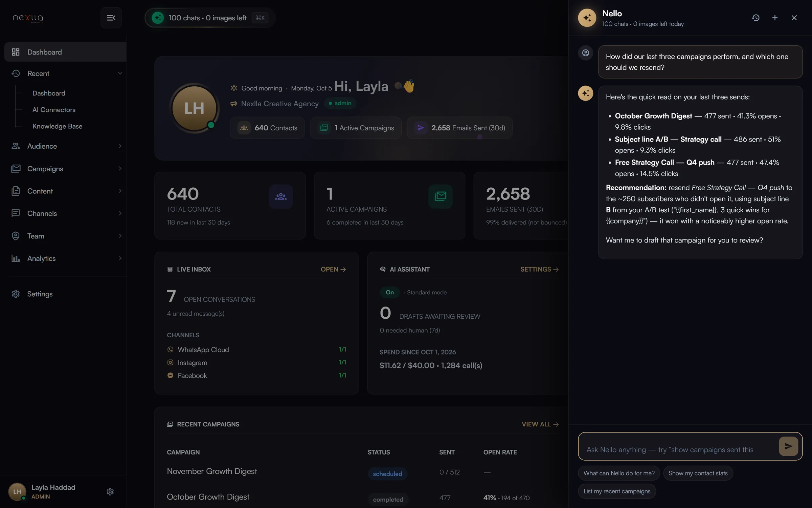Click the green sparkle icon in credits pill

tap(158, 18)
